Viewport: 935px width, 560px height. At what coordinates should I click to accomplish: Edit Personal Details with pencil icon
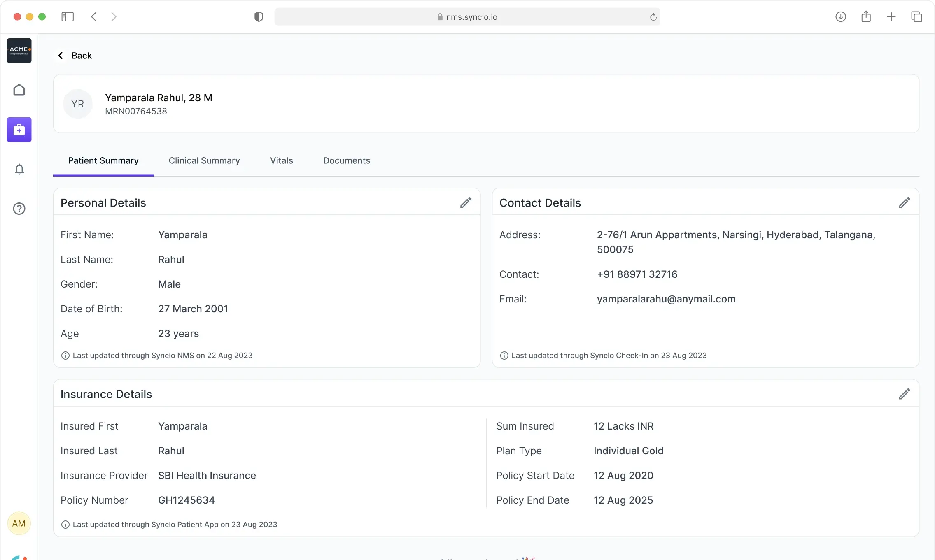click(x=466, y=202)
